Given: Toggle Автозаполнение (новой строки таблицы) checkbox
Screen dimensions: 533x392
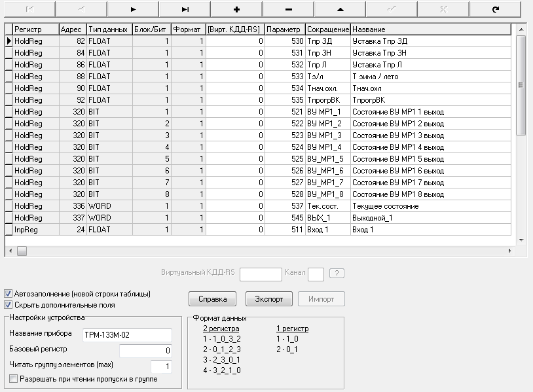Looking at the screenshot, I should point(9,293).
